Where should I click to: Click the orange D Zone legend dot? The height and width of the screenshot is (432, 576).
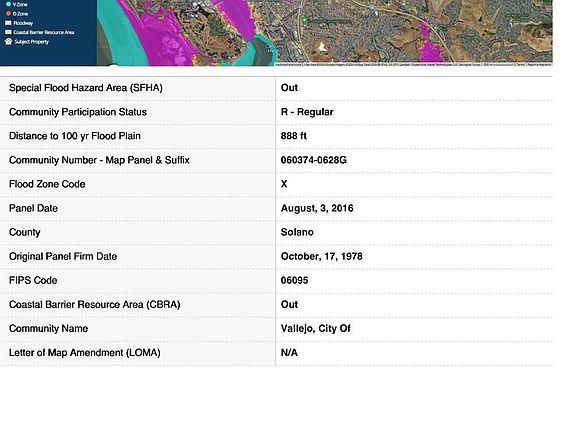(8, 14)
